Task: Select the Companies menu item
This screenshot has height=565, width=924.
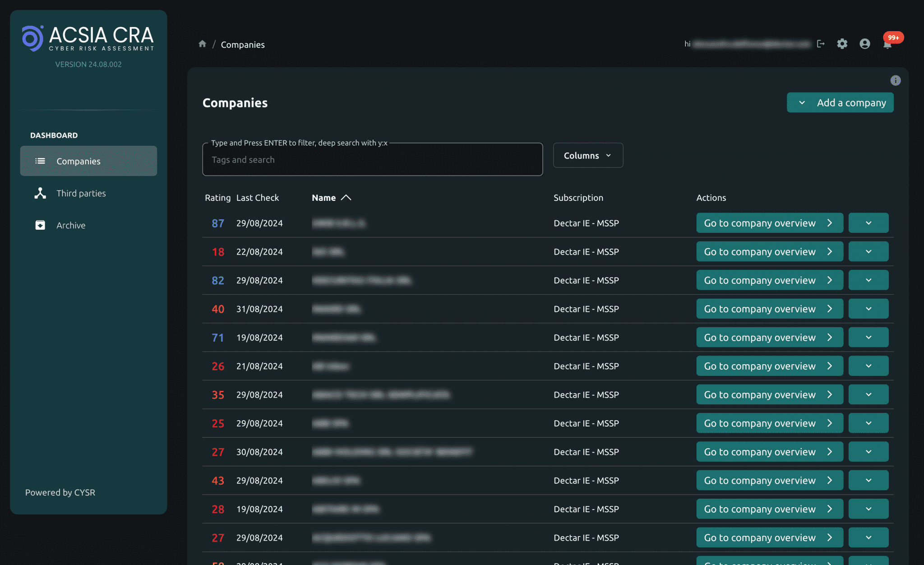Action: click(88, 160)
